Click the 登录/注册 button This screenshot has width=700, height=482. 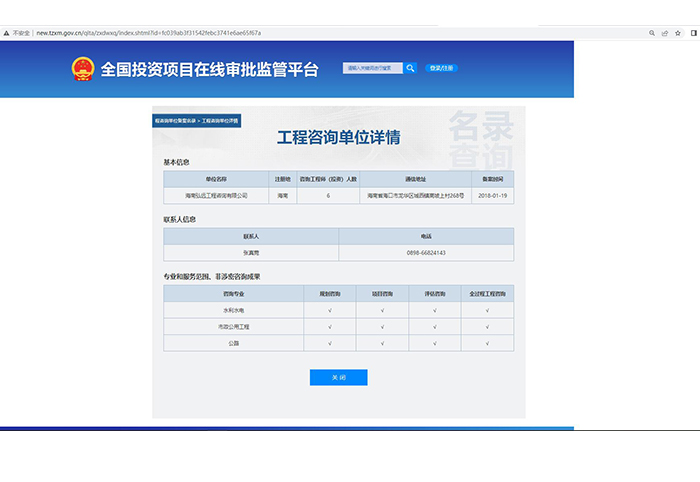point(442,68)
